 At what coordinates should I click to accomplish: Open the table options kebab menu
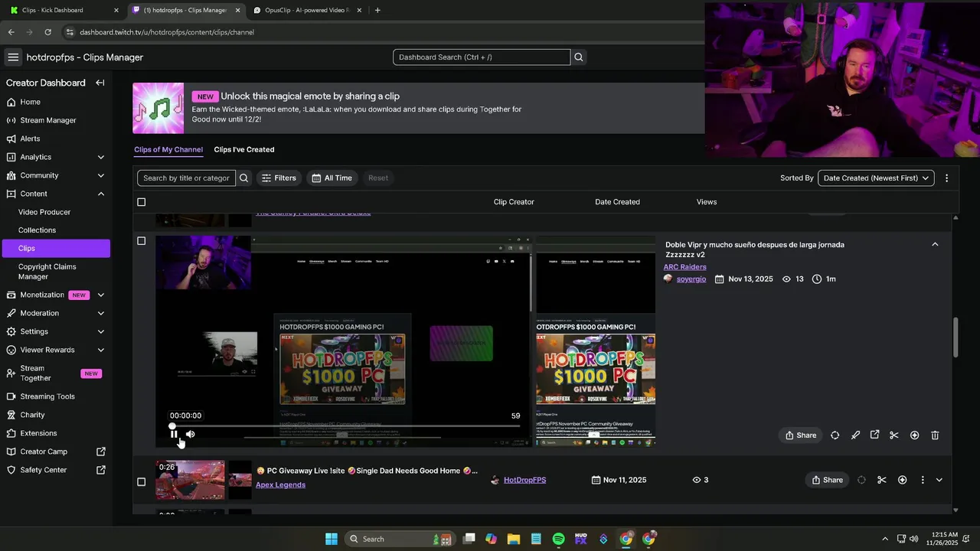pos(946,178)
